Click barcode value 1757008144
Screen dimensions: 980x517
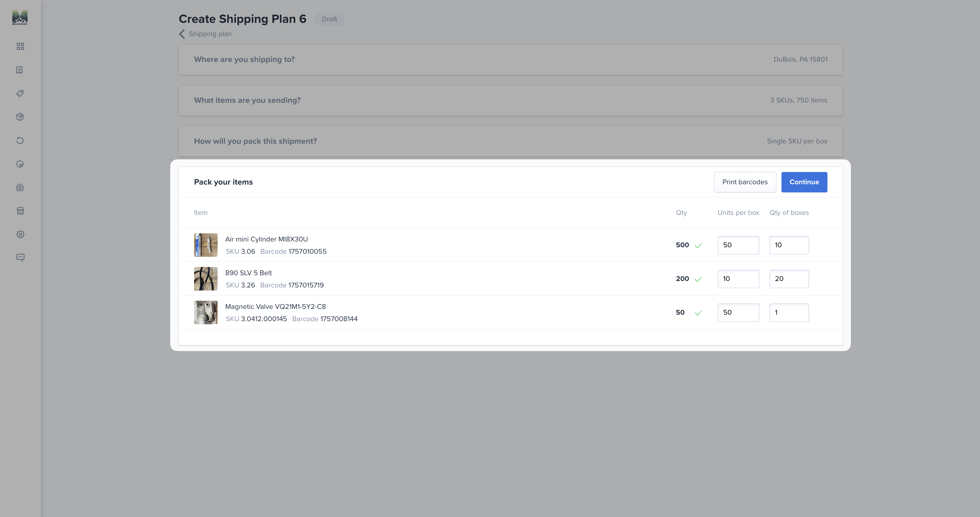point(338,319)
